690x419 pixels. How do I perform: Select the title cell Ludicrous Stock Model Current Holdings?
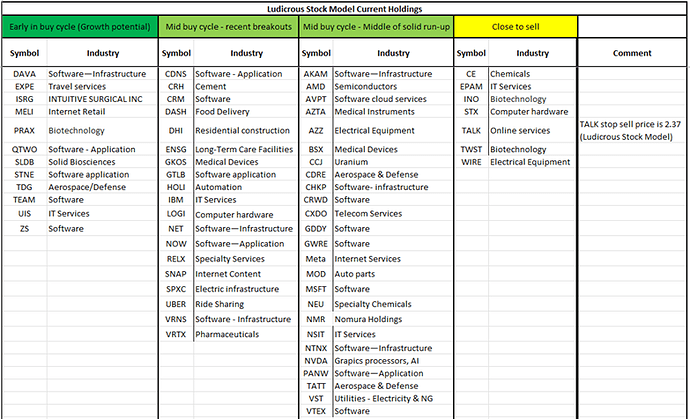coord(345,8)
